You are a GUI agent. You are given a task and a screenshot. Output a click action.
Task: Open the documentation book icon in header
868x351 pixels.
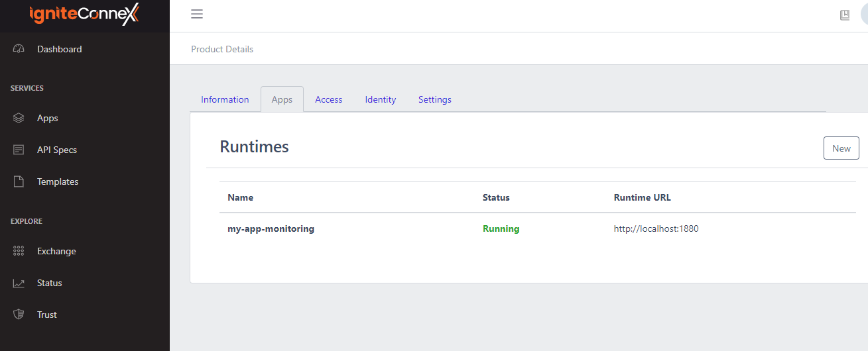(x=844, y=15)
